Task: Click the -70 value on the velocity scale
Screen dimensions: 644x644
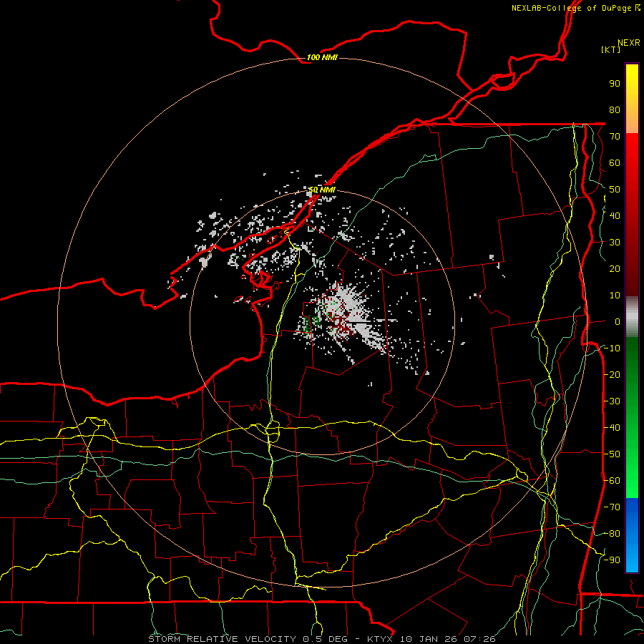Action: [612, 507]
